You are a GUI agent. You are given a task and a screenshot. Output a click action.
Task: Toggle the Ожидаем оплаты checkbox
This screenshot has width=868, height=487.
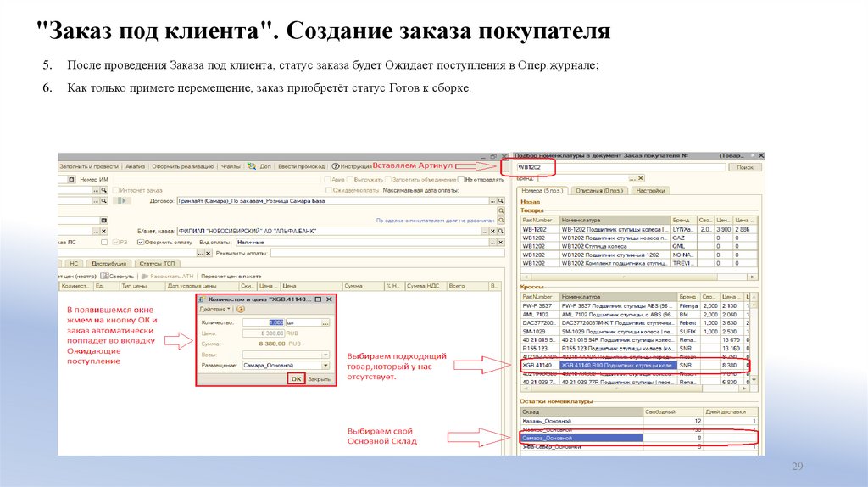coord(328,190)
